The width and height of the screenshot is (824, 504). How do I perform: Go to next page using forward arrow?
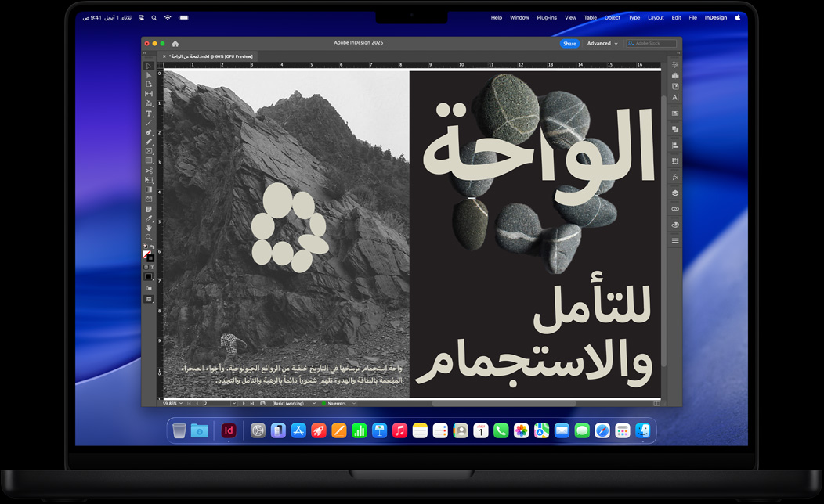pyautogui.click(x=244, y=404)
